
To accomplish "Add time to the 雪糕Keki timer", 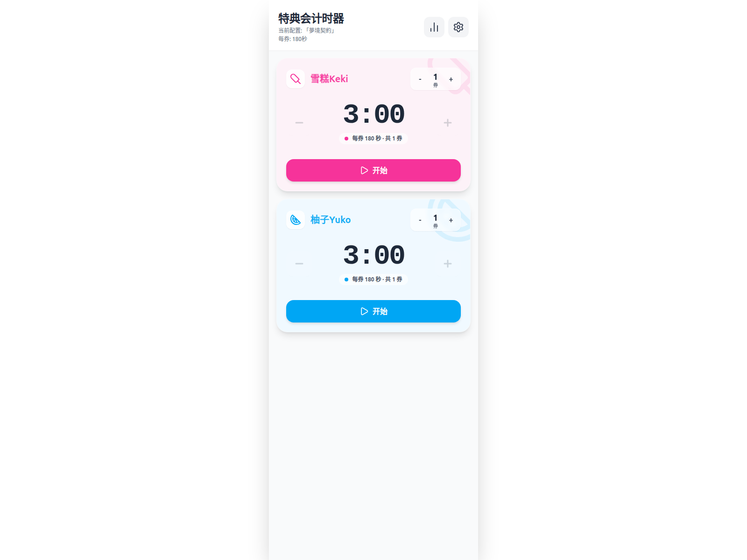I will (x=448, y=123).
